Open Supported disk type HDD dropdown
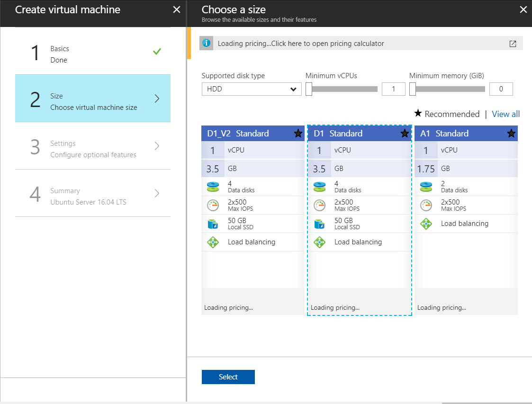 point(252,89)
